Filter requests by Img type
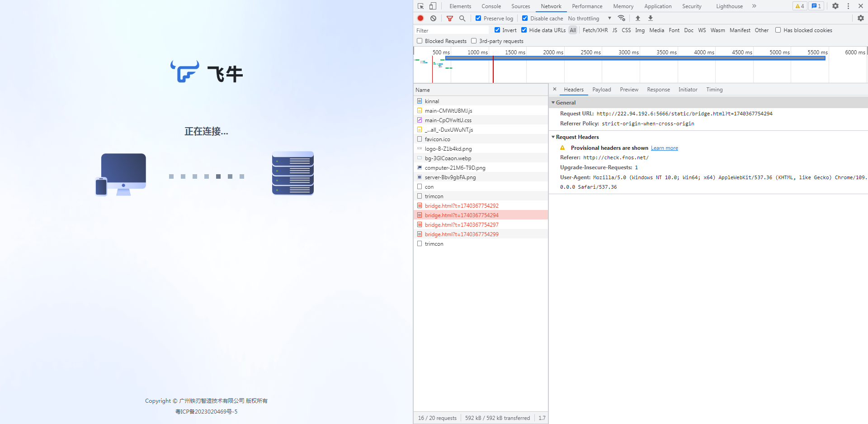 tap(640, 30)
